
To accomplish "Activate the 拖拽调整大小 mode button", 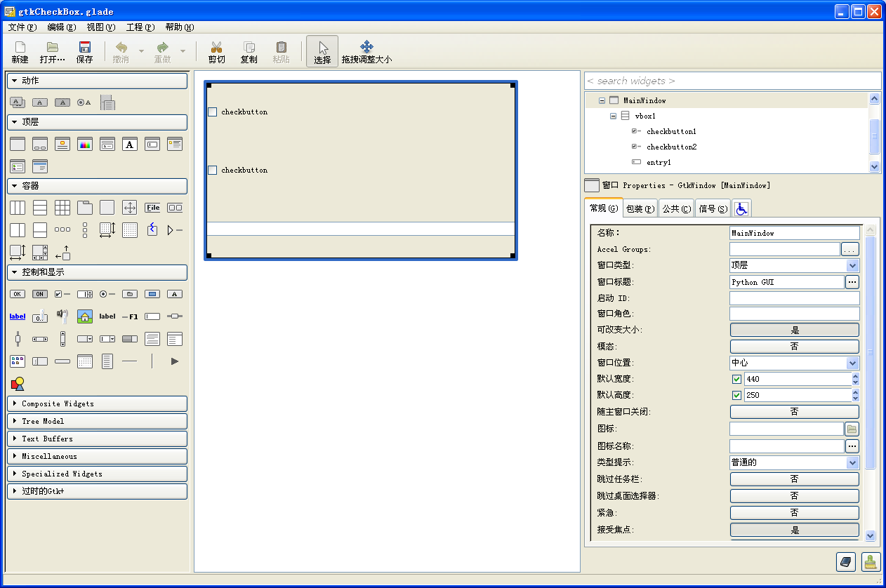I will pos(366,50).
